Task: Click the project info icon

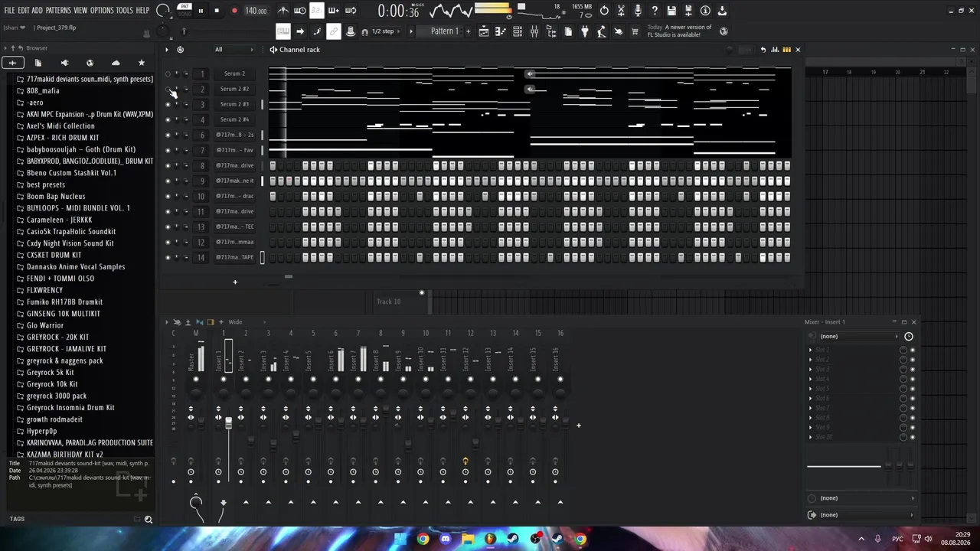Action: (705, 11)
